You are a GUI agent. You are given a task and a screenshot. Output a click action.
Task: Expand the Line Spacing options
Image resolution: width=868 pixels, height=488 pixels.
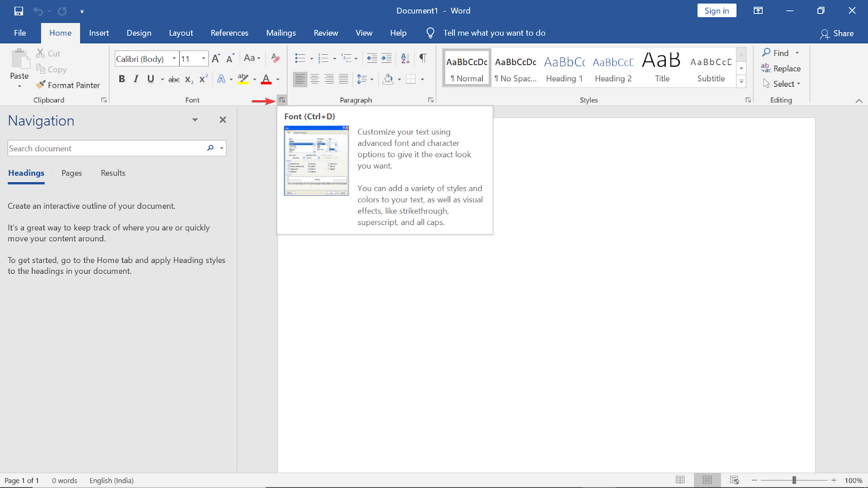tap(371, 79)
